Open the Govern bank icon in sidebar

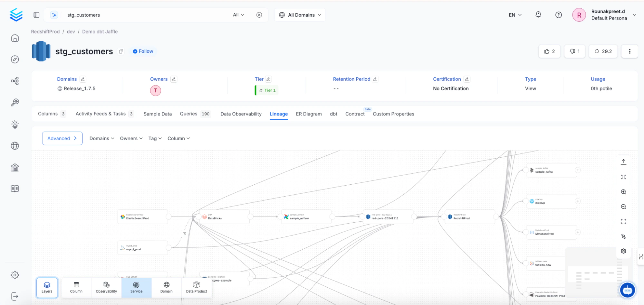[x=15, y=167]
